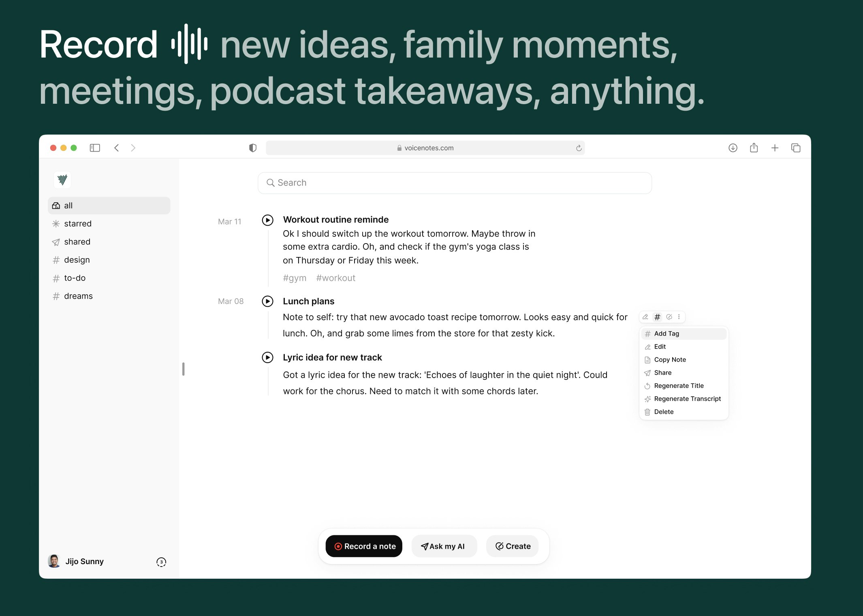863x616 pixels.
Task: Toggle the browser sidebar panel
Action: pos(95,148)
